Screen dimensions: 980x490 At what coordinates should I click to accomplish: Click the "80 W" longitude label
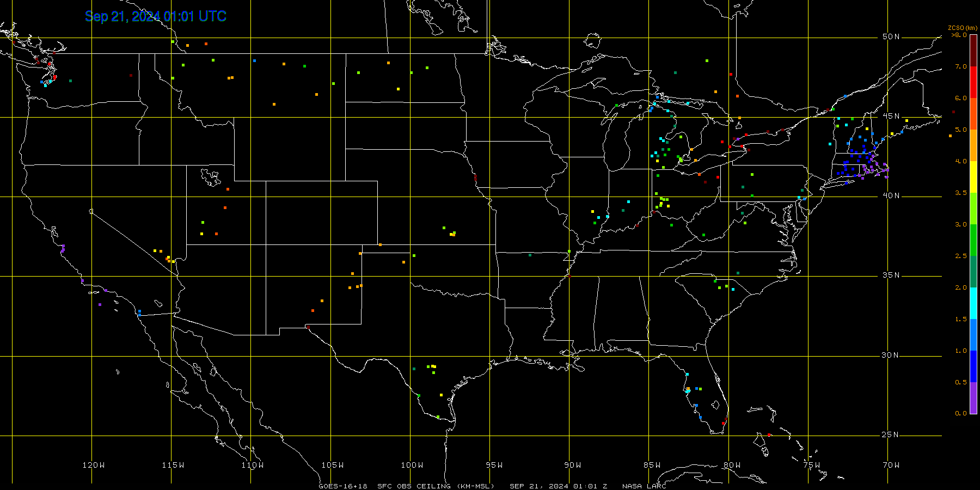732,465
